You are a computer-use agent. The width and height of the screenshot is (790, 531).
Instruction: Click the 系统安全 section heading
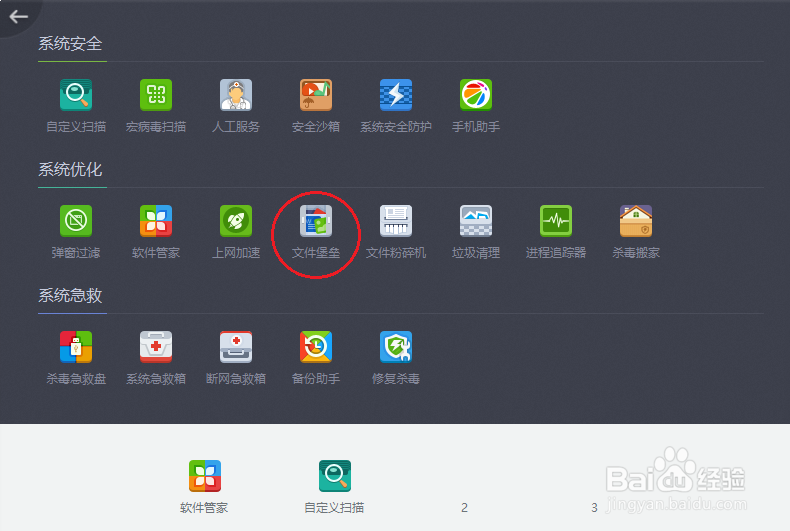pyautogui.click(x=71, y=44)
